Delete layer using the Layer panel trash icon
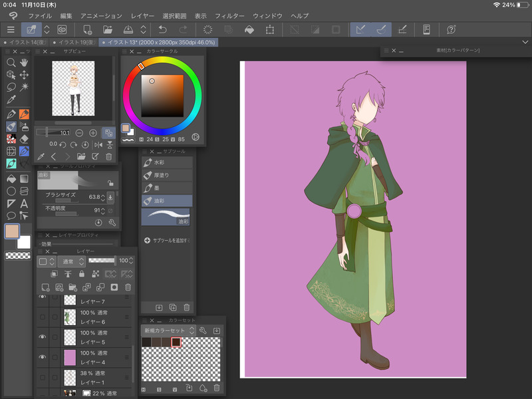The image size is (532, 399). click(128, 287)
